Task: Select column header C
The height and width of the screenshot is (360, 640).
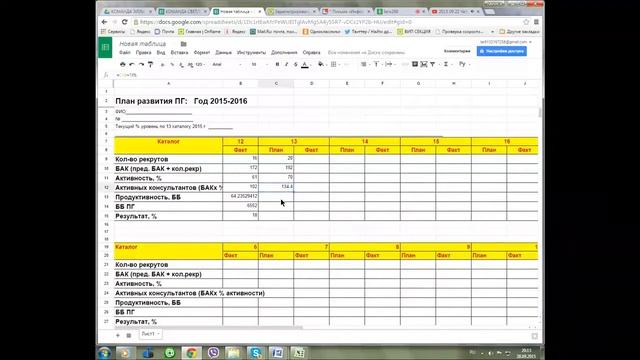Action: (276, 83)
